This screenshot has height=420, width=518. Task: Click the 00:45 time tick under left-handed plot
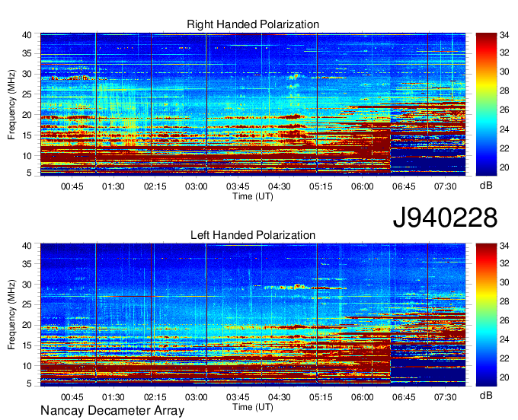72,397
